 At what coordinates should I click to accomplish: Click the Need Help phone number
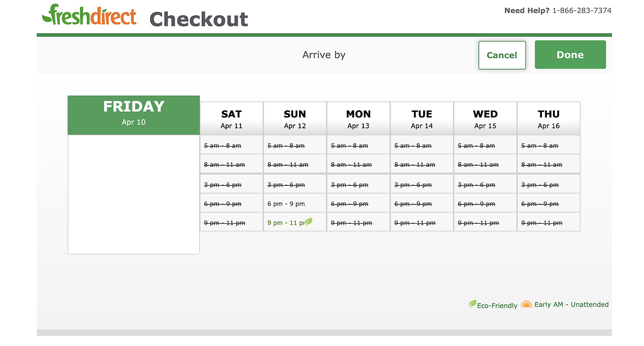pyautogui.click(x=582, y=11)
